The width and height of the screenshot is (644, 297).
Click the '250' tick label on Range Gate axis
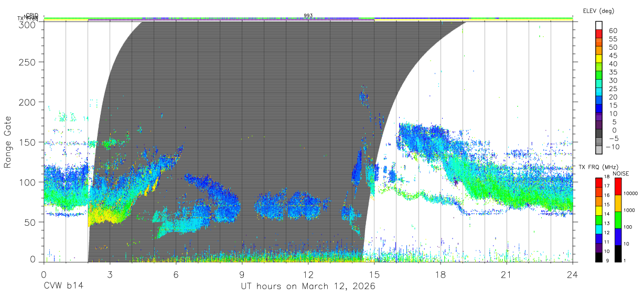pyautogui.click(x=27, y=62)
